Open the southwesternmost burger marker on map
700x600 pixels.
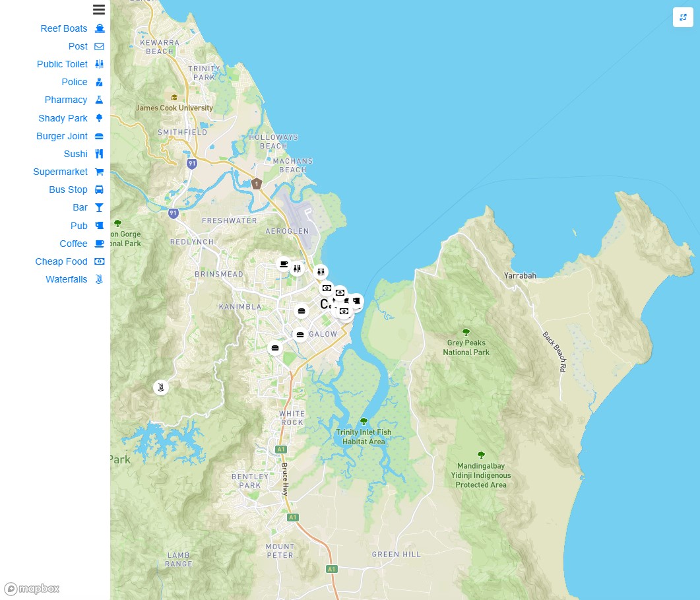[275, 348]
